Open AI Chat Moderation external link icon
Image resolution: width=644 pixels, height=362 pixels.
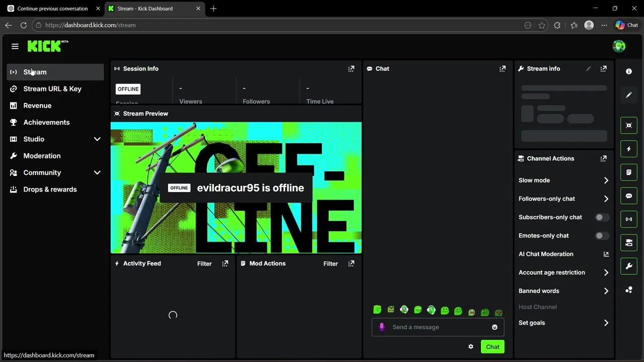click(606, 254)
